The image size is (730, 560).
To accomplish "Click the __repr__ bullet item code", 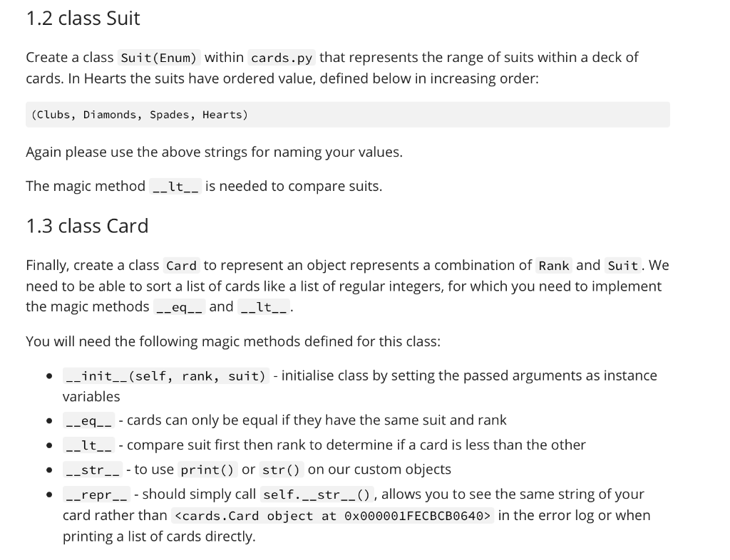I will tap(96, 494).
